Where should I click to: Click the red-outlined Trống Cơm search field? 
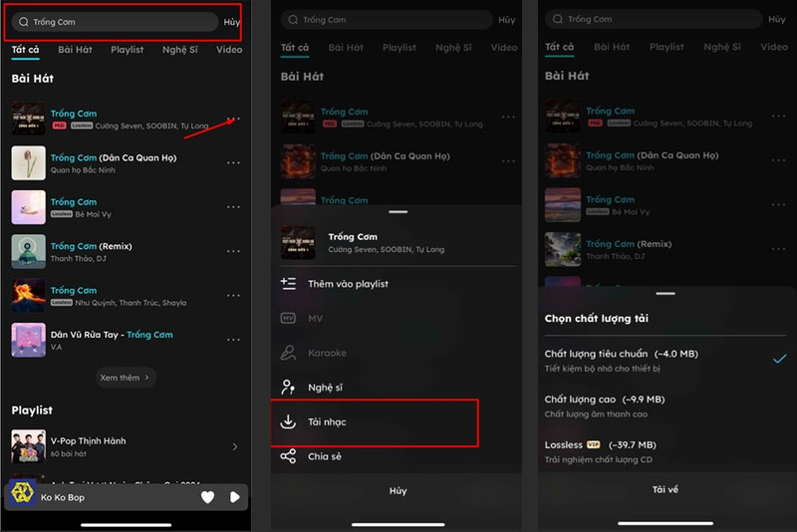click(x=117, y=21)
